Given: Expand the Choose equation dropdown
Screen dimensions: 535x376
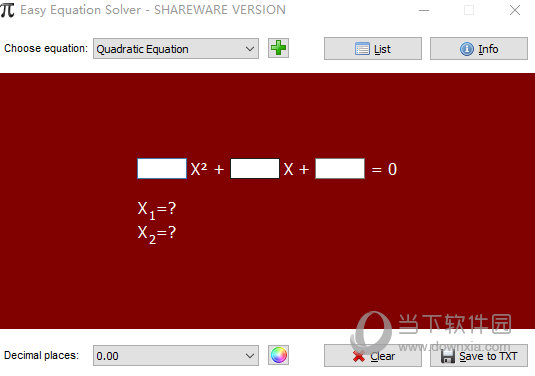Looking at the screenshot, I should pos(176,49).
